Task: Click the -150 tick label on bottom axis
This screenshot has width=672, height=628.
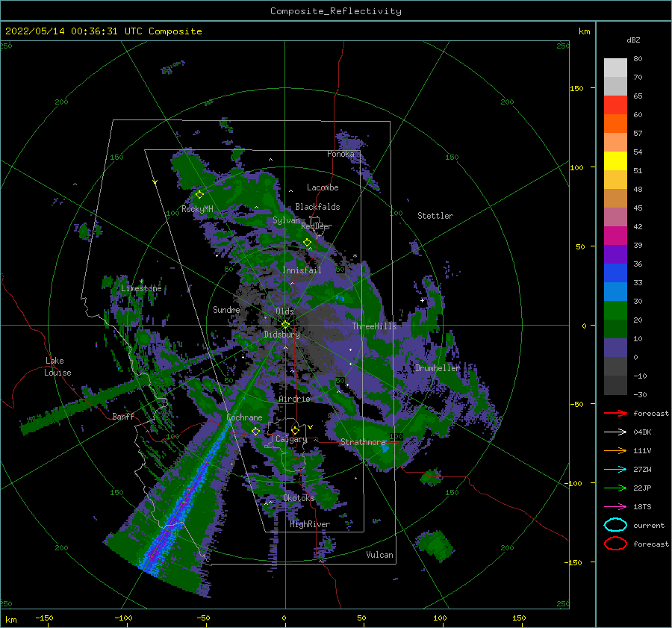Action: [45, 618]
